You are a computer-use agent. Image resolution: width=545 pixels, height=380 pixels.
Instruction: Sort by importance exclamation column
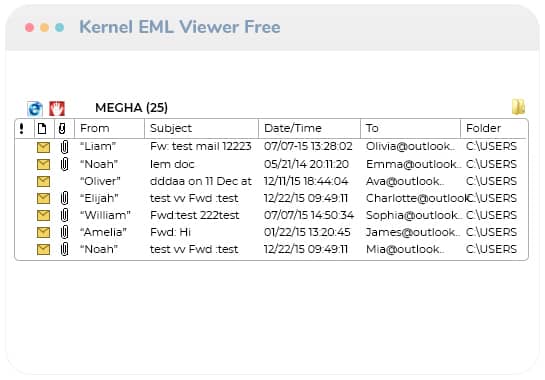22,128
